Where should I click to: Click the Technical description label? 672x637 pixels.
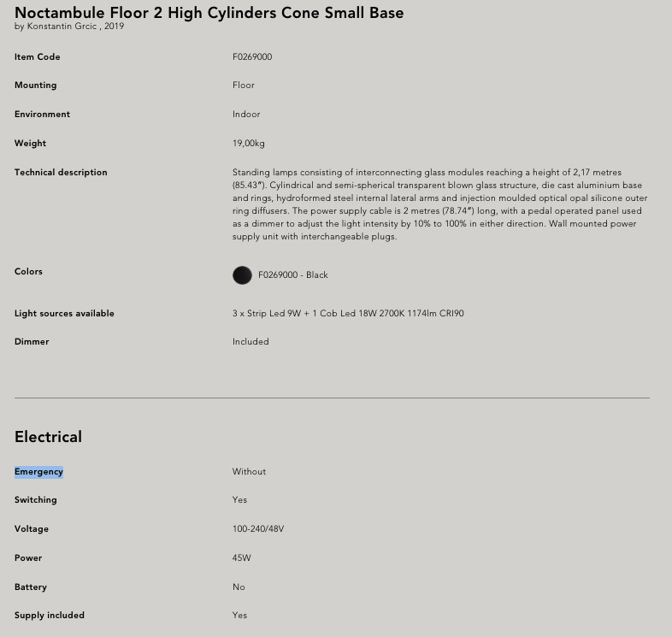[61, 173]
